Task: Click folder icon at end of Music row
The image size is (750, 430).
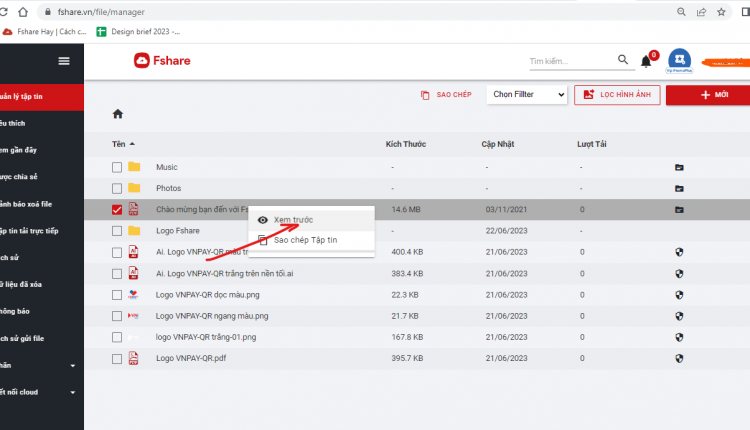Action: pyautogui.click(x=679, y=167)
